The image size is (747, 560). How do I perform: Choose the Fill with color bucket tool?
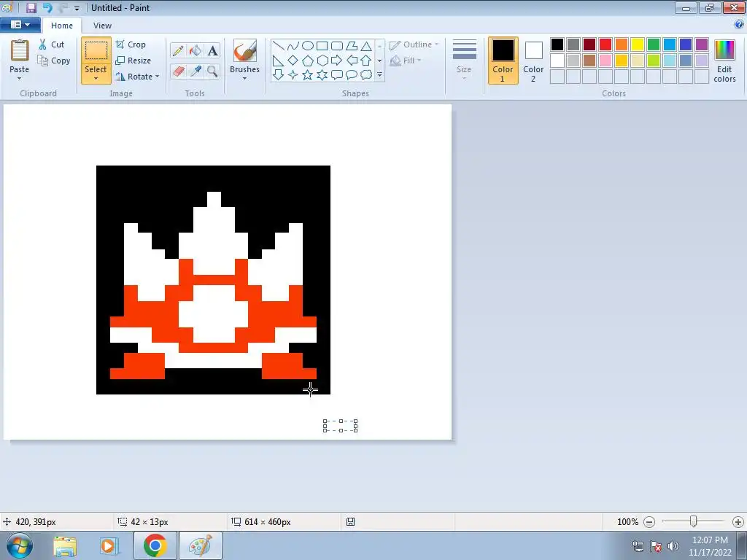click(196, 50)
